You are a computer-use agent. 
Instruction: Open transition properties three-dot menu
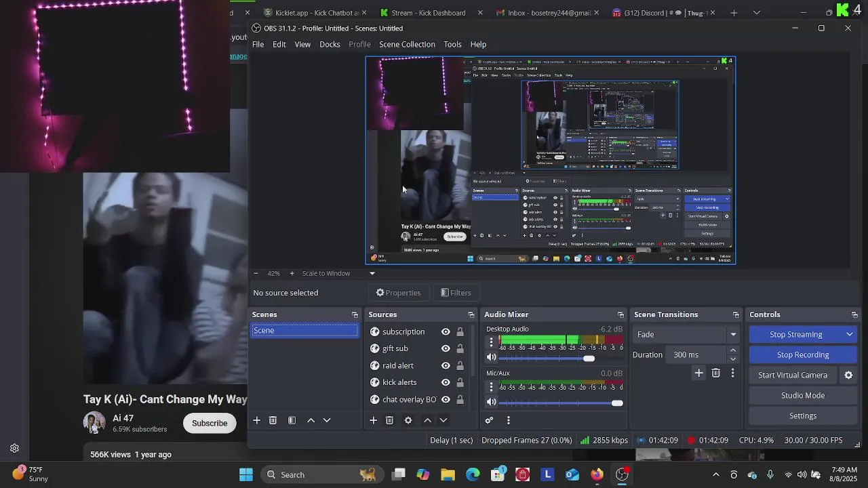(732, 373)
